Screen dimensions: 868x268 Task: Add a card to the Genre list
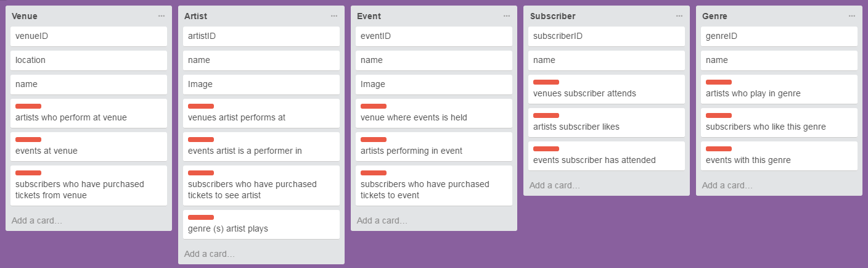point(727,185)
